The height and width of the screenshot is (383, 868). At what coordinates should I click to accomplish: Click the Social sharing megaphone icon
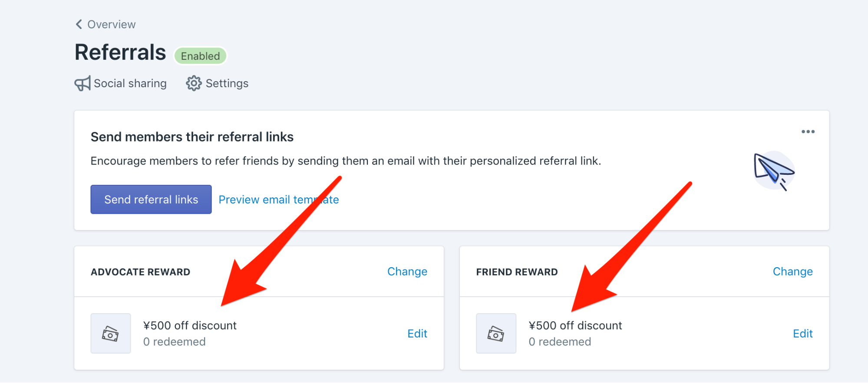pyautogui.click(x=83, y=83)
